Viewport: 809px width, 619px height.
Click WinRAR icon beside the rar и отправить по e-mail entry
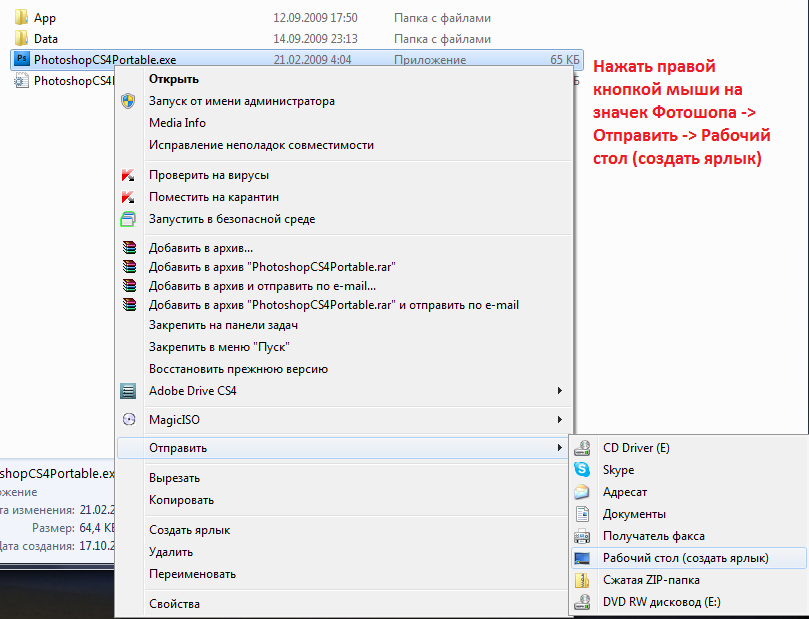(129, 305)
